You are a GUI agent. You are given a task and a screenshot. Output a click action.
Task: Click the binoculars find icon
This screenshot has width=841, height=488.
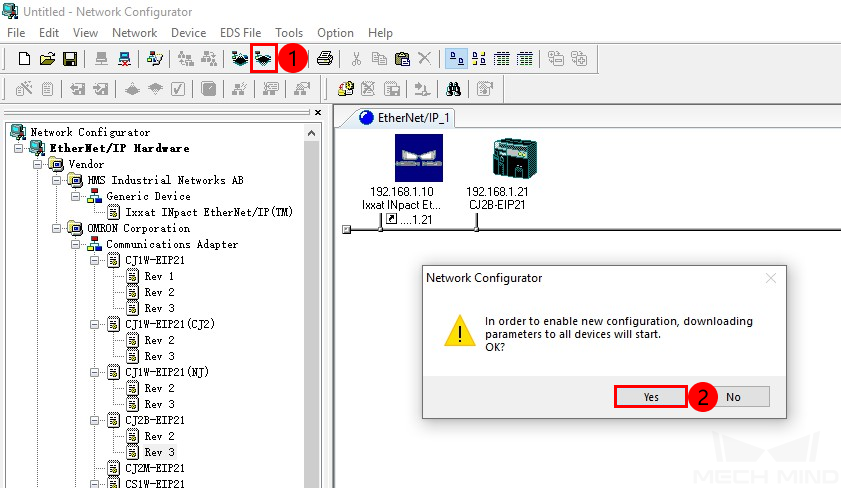(x=453, y=89)
